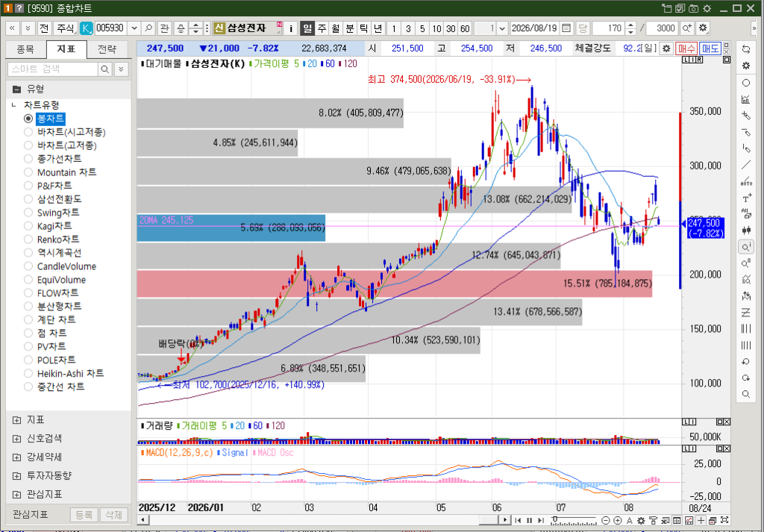Screen dimensions: 764x532
Task: Open the stock code 005930 dropdown
Action: [x=134, y=28]
